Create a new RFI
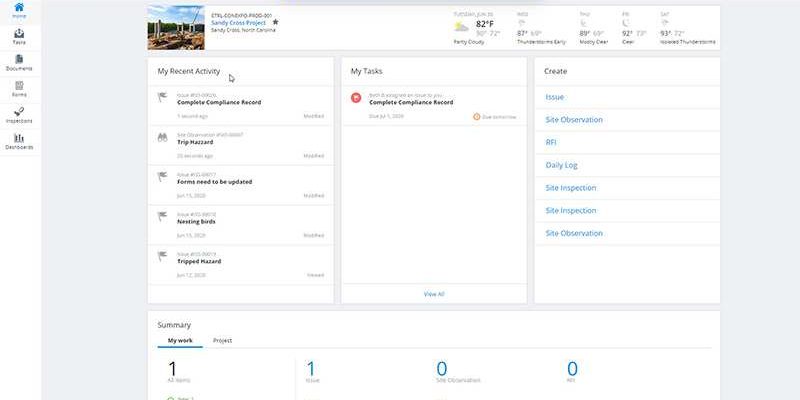Screen dimensions: 800x400 [x=551, y=142]
